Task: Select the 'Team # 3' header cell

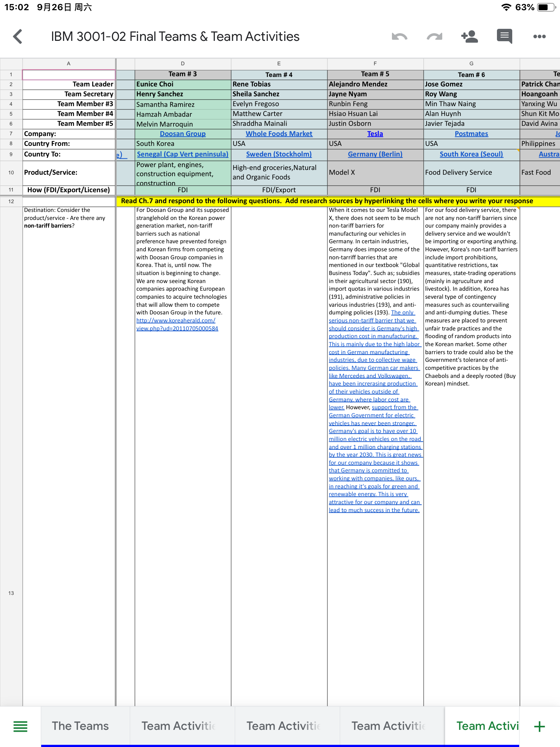Action: click(183, 74)
